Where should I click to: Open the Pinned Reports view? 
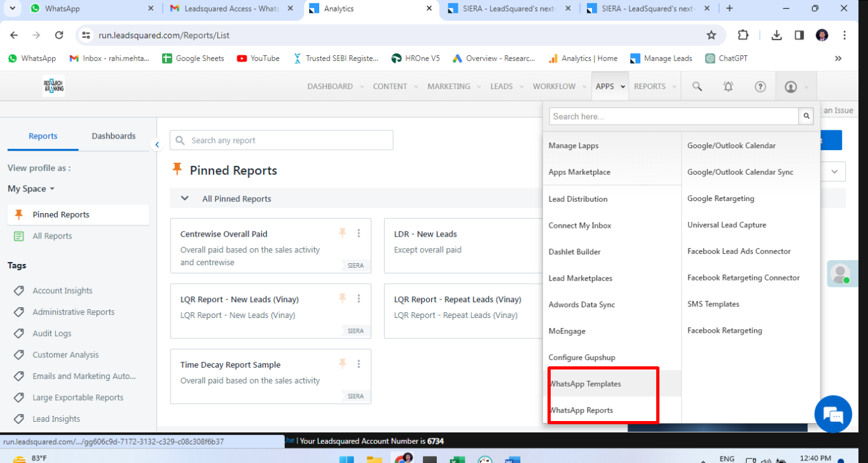[78, 214]
